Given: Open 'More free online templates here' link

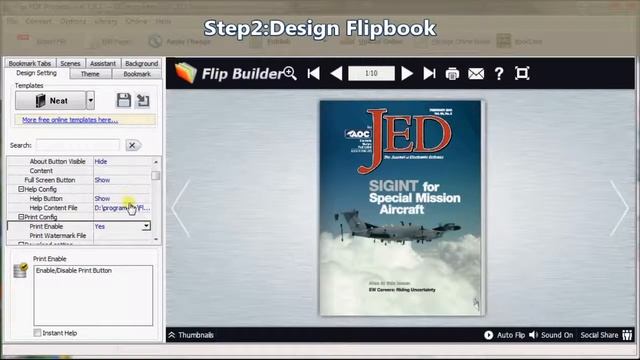Looking at the screenshot, I should [x=70, y=120].
